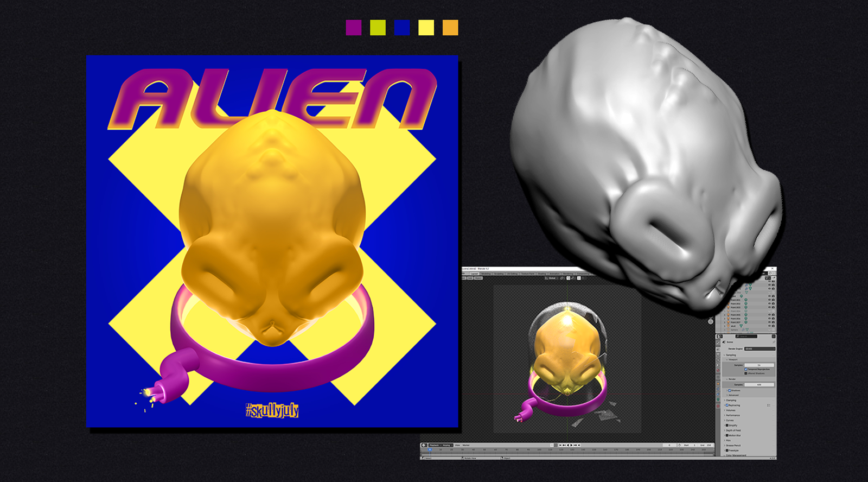Open the Keying dropdown in timeline
This screenshot has width=868, height=482.
(447, 445)
